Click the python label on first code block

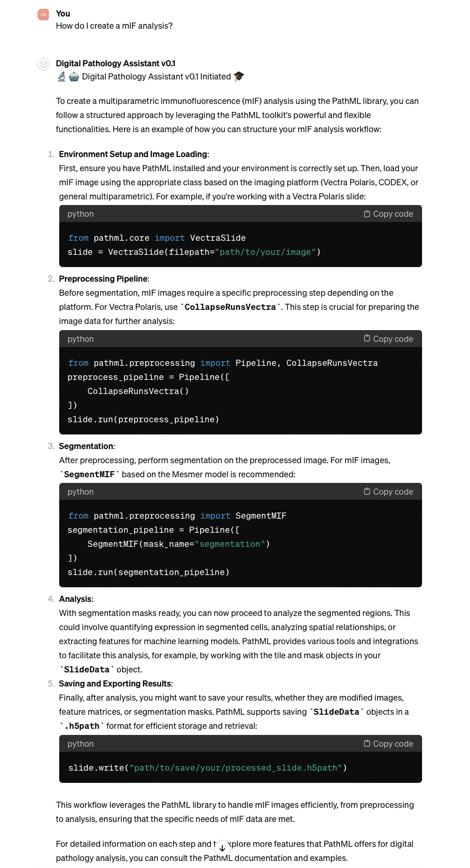pyautogui.click(x=80, y=214)
